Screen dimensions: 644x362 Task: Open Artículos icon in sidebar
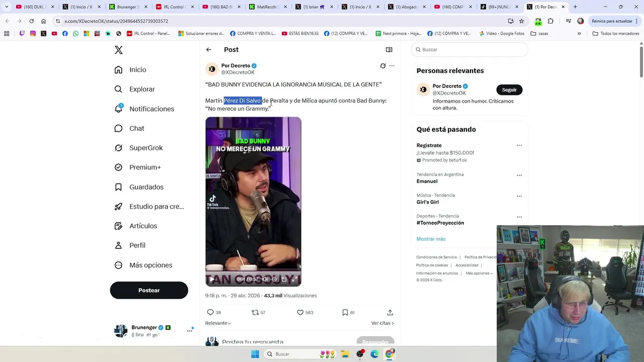118,226
